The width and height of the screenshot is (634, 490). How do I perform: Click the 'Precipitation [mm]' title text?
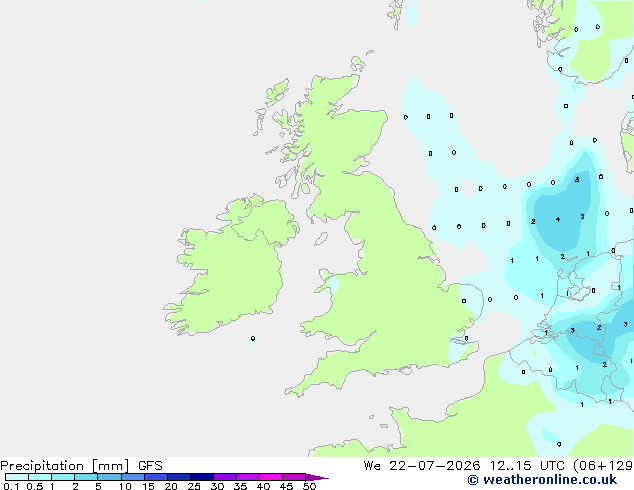point(65,466)
